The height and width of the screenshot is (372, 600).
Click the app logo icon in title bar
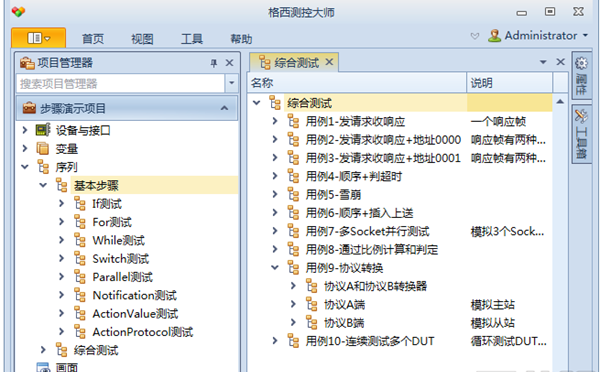click(18, 11)
